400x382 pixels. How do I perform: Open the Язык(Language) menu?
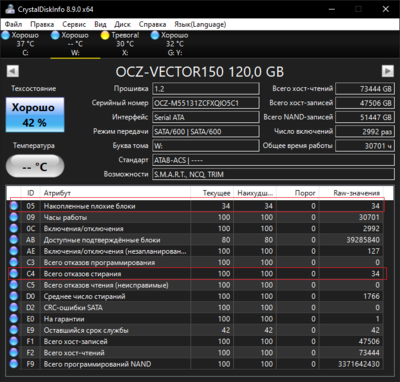coord(200,24)
